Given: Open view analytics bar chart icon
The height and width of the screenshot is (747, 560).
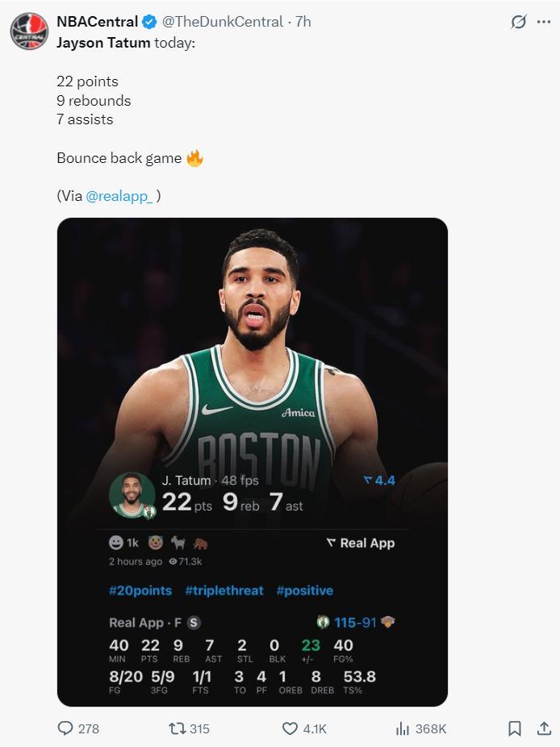Looking at the screenshot, I should (x=403, y=728).
